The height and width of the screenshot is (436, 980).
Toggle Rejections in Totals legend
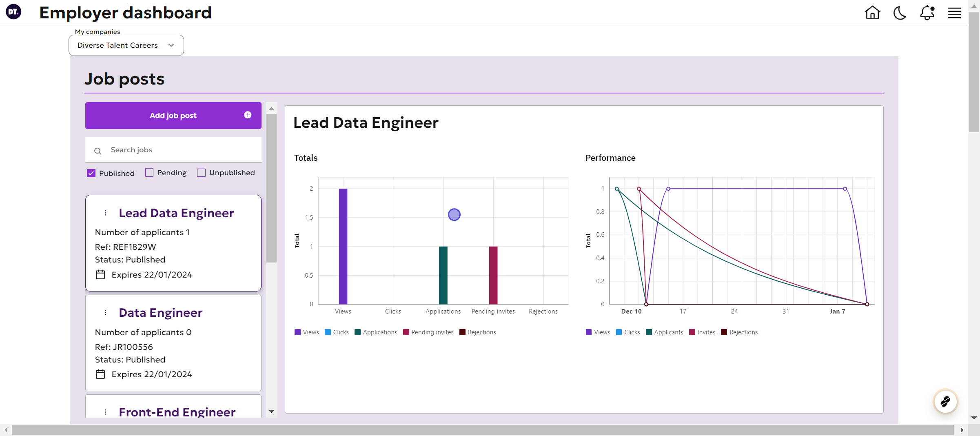point(478,332)
